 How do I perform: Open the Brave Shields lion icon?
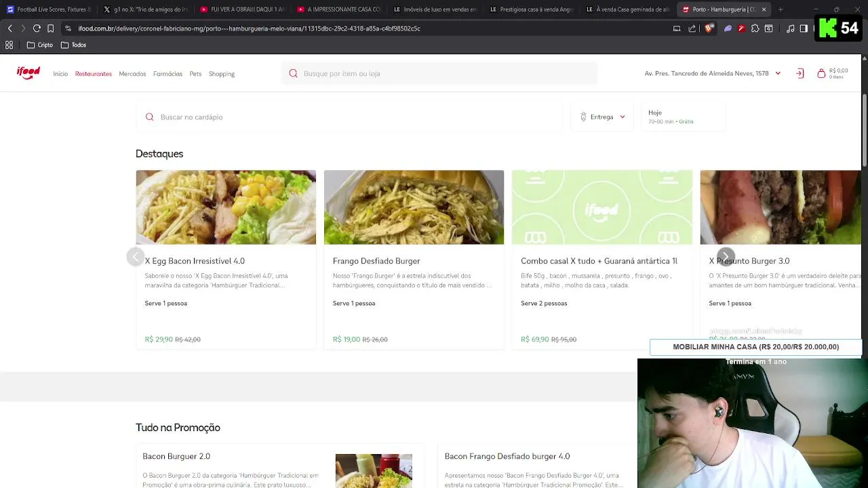[x=709, y=28]
